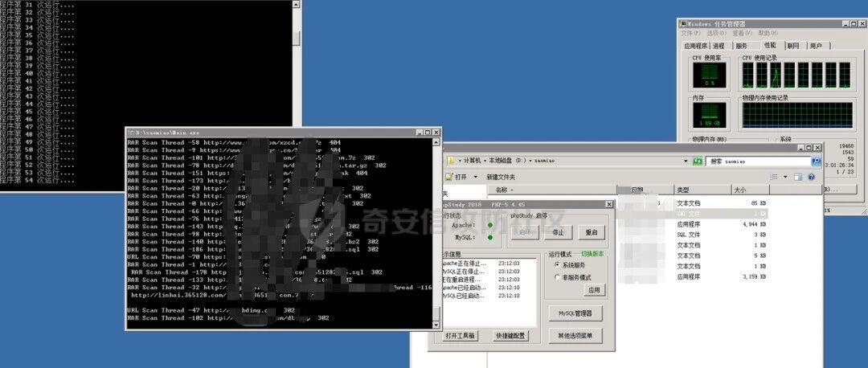Switch to the 应用程序 tab in Task Manager
868x368 pixels.
(x=695, y=46)
